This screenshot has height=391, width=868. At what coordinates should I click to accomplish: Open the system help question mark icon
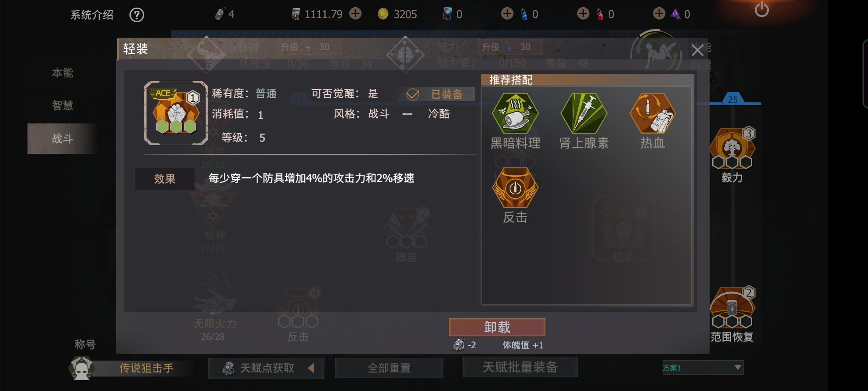137,15
